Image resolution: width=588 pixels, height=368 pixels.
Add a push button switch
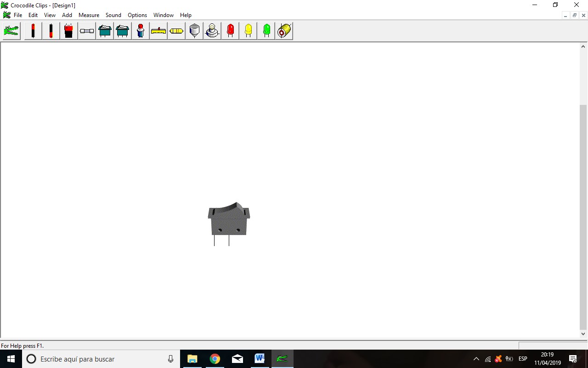point(141,31)
